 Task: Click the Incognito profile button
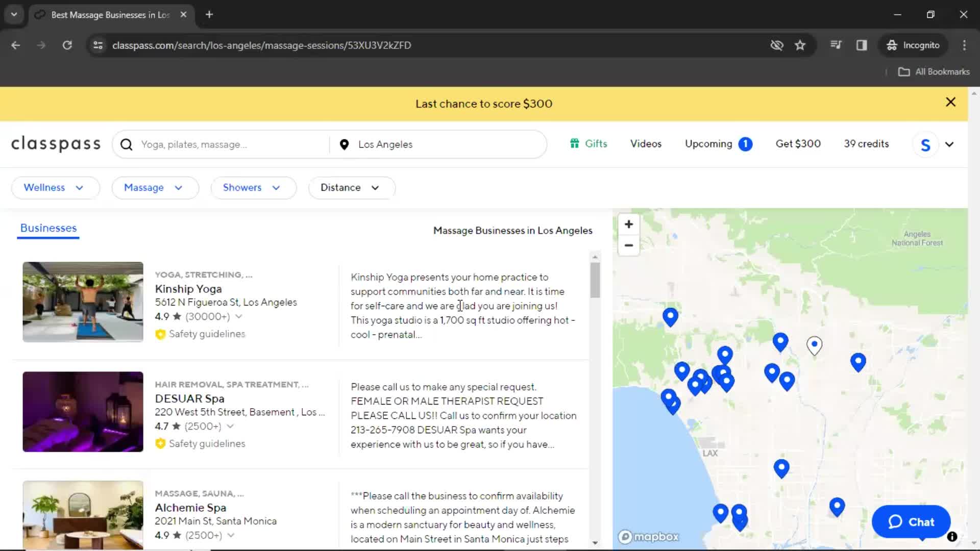pyautogui.click(x=913, y=45)
